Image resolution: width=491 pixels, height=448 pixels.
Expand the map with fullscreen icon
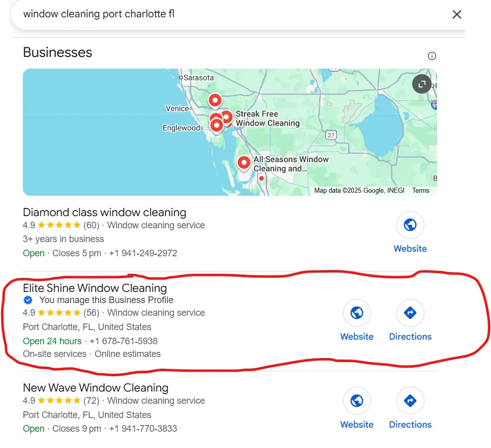pos(422,84)
